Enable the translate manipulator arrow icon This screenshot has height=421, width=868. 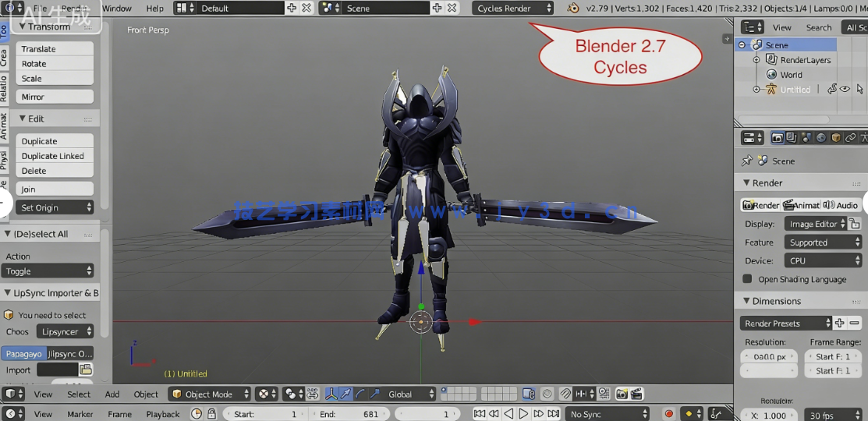tap(346, 394)
